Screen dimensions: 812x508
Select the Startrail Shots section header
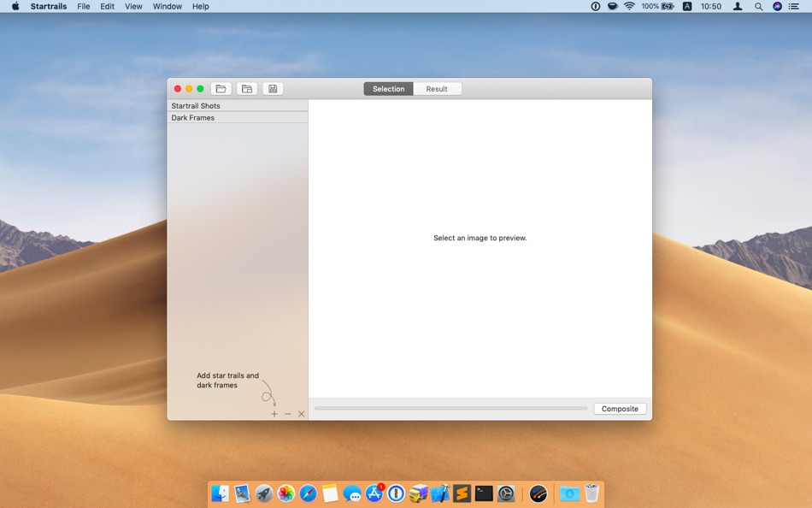(x=238, y=106)
